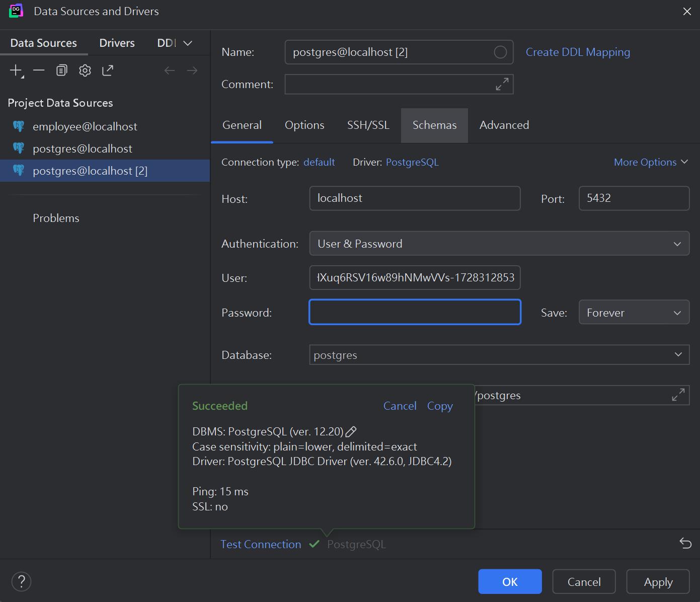Click Copy in the Succeeded popup
700x602 pixels.
(x=440, y=406)
